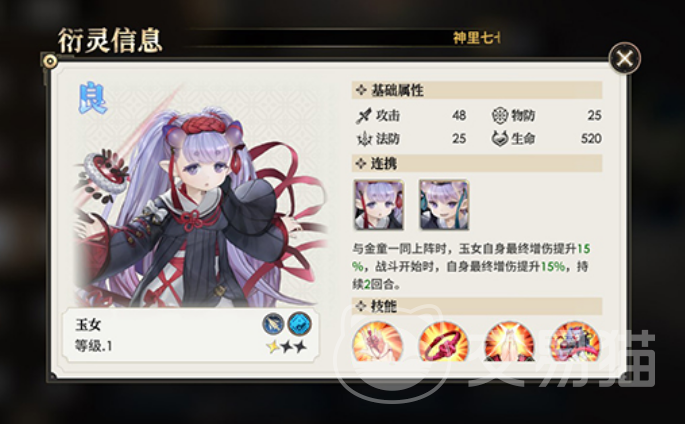Viewport: 685px width, 424px height.
Task: Select the 玉女 portrait in 连携
Action: (378, 205)
